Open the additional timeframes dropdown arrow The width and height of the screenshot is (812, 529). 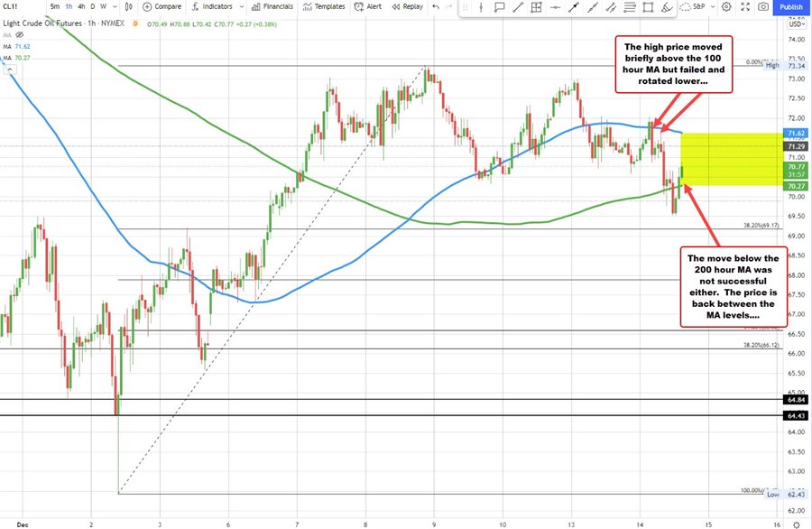113,6
